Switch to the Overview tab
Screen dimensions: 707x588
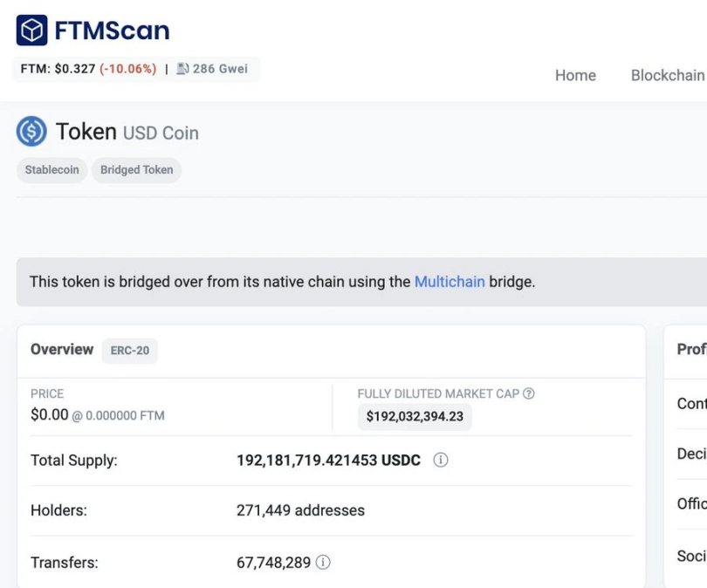62,350
